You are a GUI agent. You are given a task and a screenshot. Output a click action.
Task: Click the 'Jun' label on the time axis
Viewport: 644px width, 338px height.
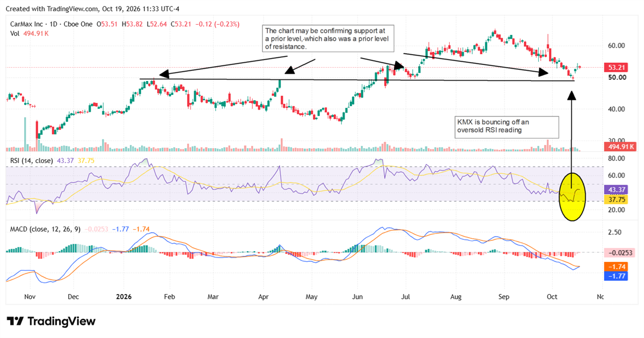pyautogui.click(x=357, y=296)
